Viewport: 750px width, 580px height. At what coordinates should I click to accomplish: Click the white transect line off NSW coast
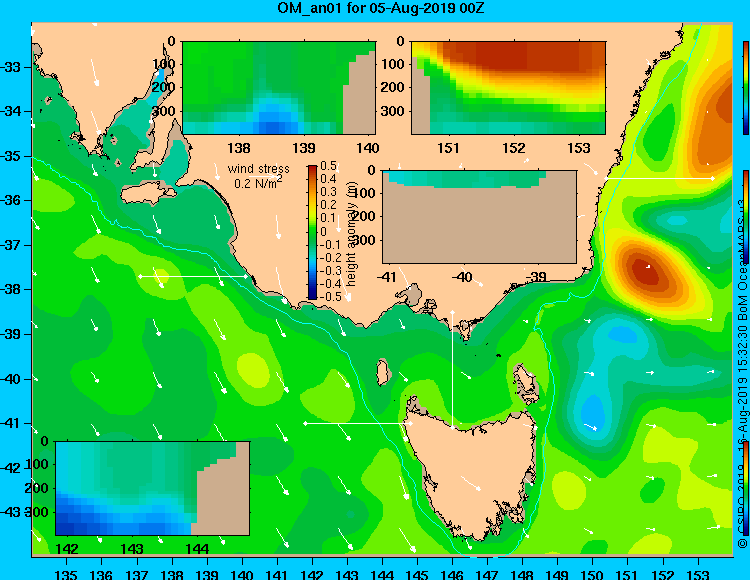tap(659, 178)
